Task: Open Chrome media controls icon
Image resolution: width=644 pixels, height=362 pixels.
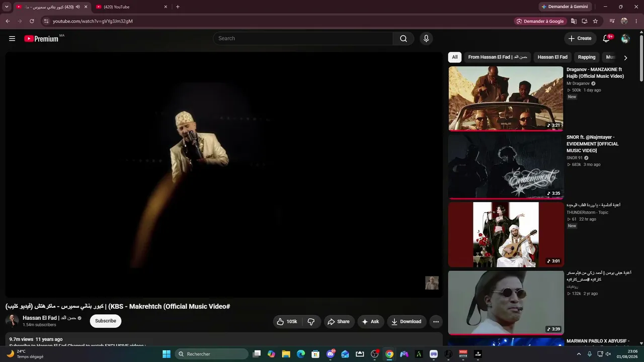Action: [x=612, y=21]
